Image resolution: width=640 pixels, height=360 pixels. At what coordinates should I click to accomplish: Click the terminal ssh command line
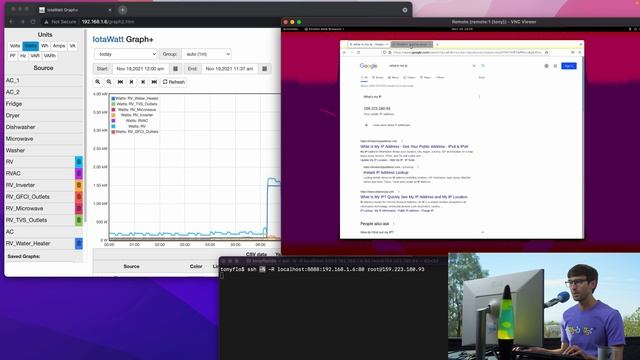322,269
